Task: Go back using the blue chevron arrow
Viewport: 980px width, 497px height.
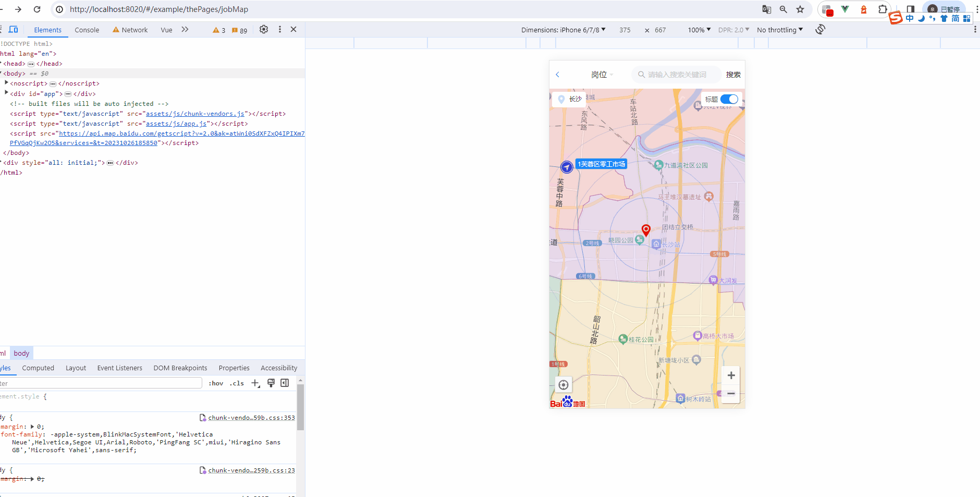Action: [557, 75]
